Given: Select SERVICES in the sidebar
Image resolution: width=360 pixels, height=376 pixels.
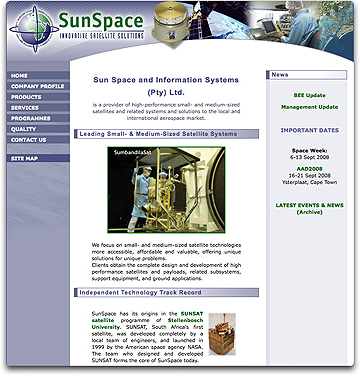Looking at the screenshot, I should tap(38, 108).
